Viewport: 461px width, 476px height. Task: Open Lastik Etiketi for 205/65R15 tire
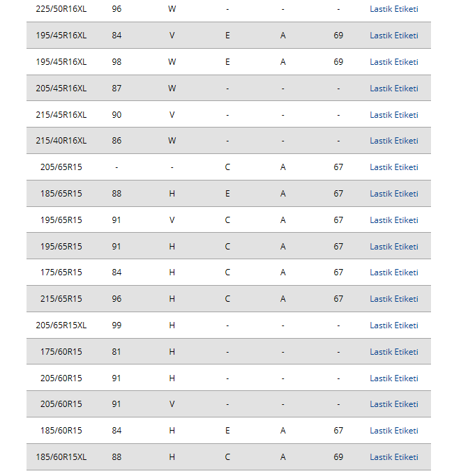[393, 167]
